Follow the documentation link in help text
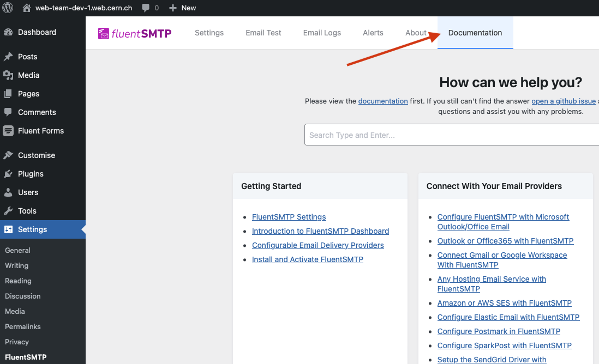Viewport: 599px width, 364px height. [383, 101]
